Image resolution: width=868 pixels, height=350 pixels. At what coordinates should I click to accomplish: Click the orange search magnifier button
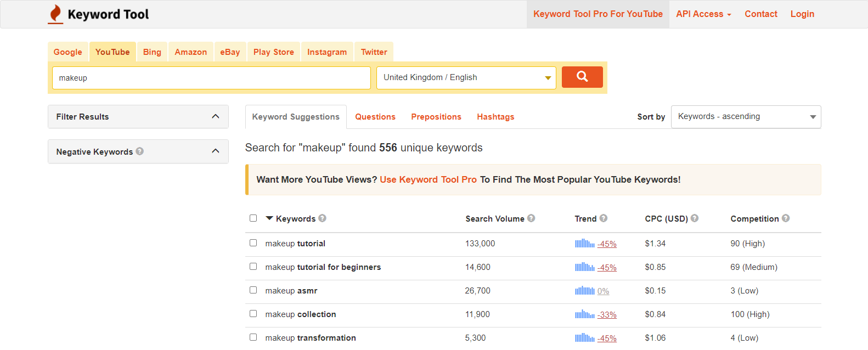(x=582, y=77)
